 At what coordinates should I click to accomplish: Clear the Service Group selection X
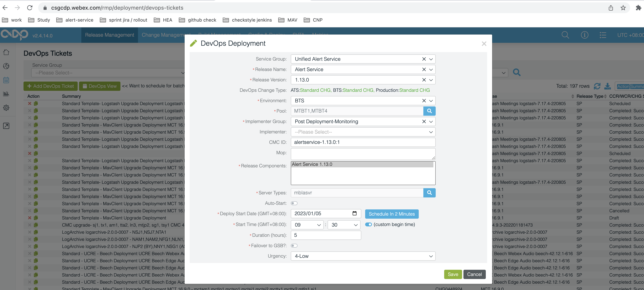tap(424, 59)
